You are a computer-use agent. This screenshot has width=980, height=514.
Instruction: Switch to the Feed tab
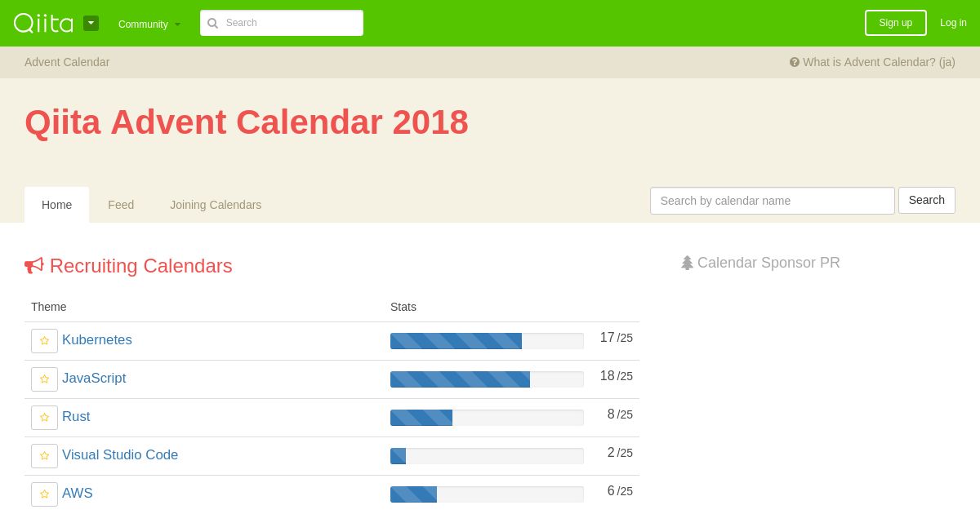tap(121, 205)
